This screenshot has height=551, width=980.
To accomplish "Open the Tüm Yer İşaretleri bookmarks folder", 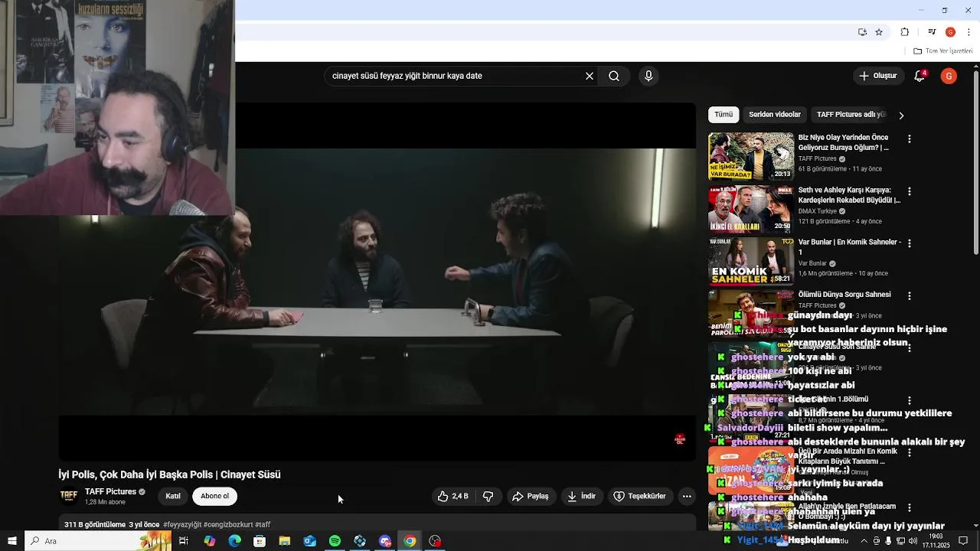I will click(x=942, y=51).
